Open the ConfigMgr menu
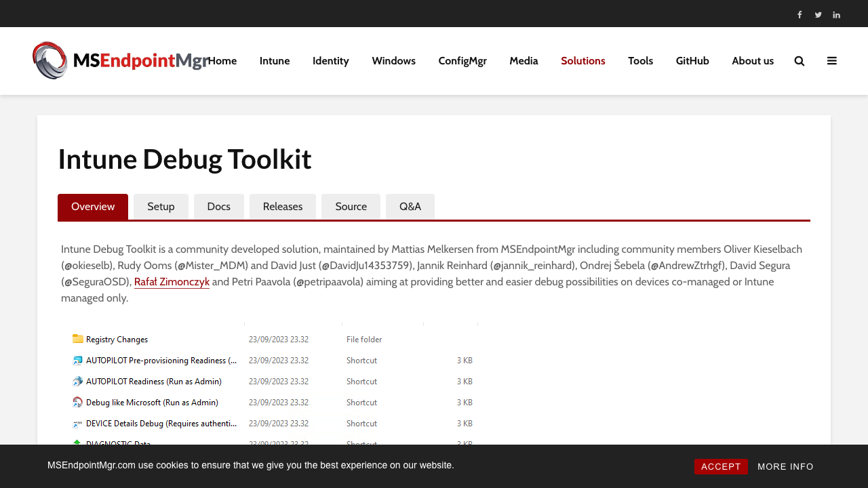 462,61
